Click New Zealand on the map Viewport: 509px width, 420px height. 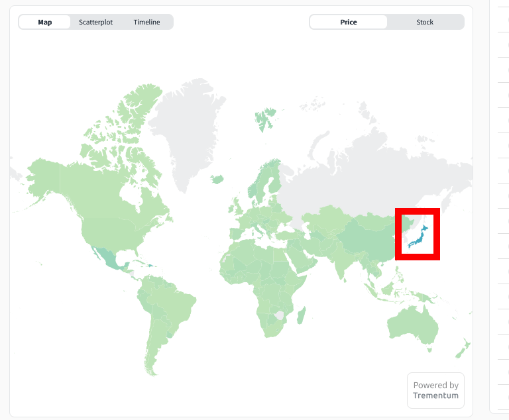pos(463,349)
